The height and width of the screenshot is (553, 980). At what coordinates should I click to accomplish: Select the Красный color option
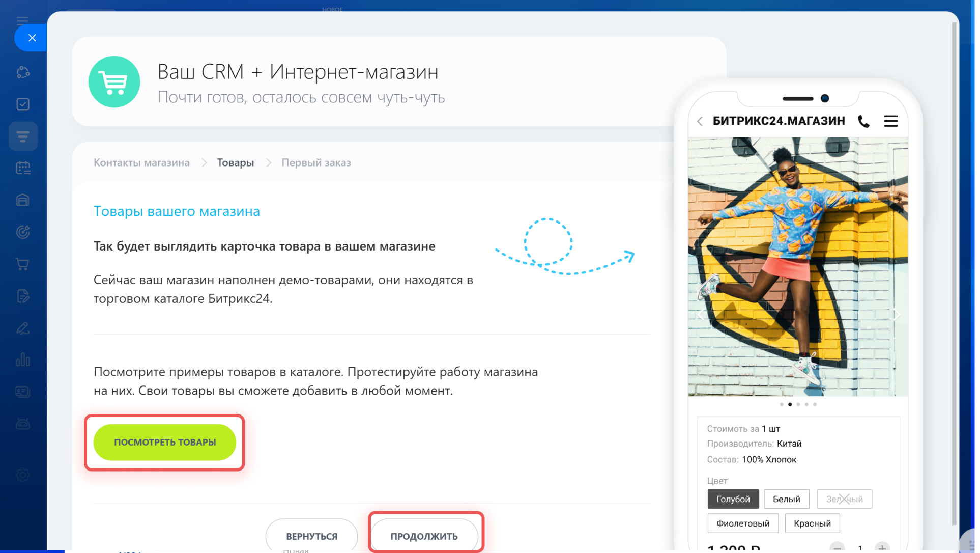[x=812, y=523]
